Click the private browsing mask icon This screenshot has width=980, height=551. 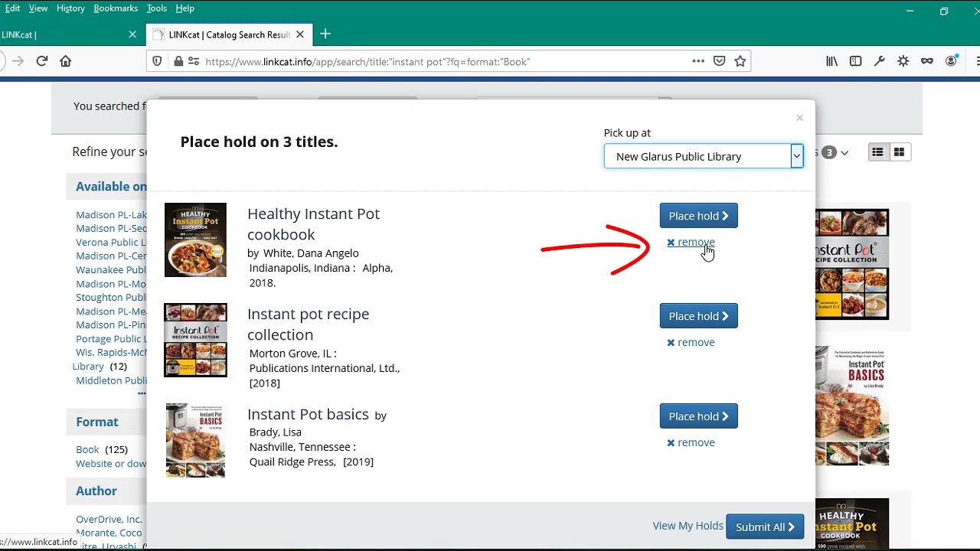point(927,61)
